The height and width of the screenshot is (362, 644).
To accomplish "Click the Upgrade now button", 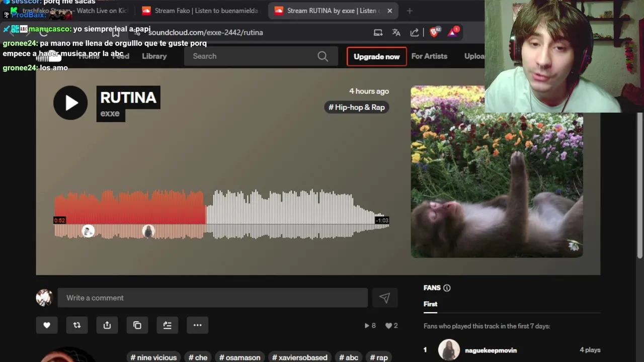I will (377, 56).
